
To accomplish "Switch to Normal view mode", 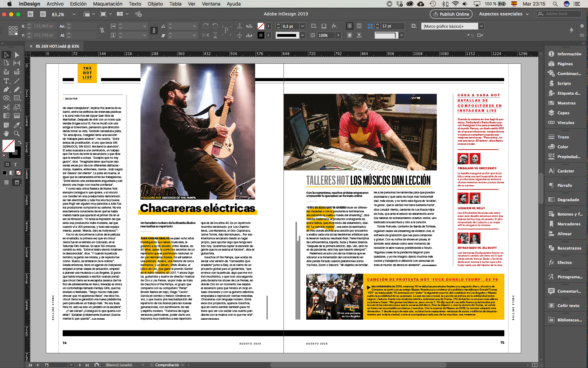I will 7,182.
